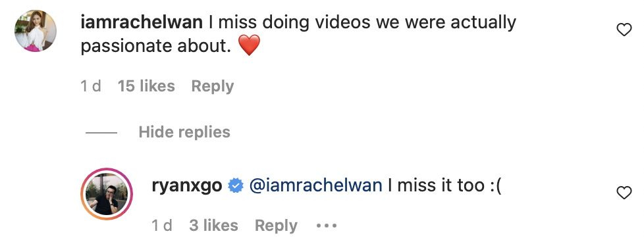Click the blue verified badge beside ryanxgo
The width and height of the screenshot is (644, 244).
pyautogui.click(x=236, y=185)
